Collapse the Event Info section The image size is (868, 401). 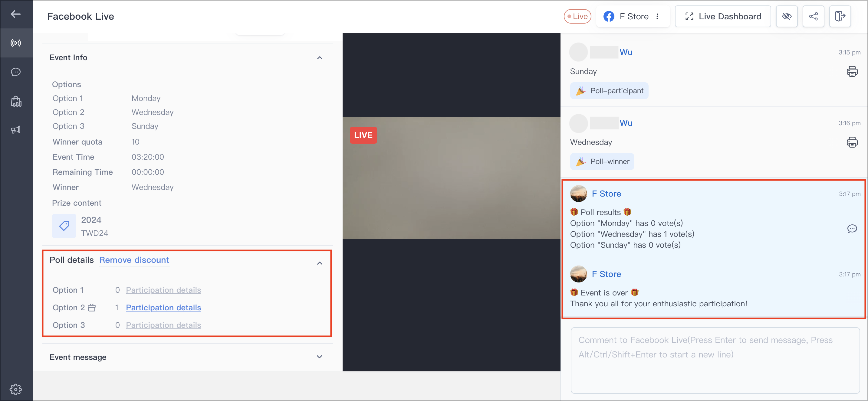[x=319, y=58]
